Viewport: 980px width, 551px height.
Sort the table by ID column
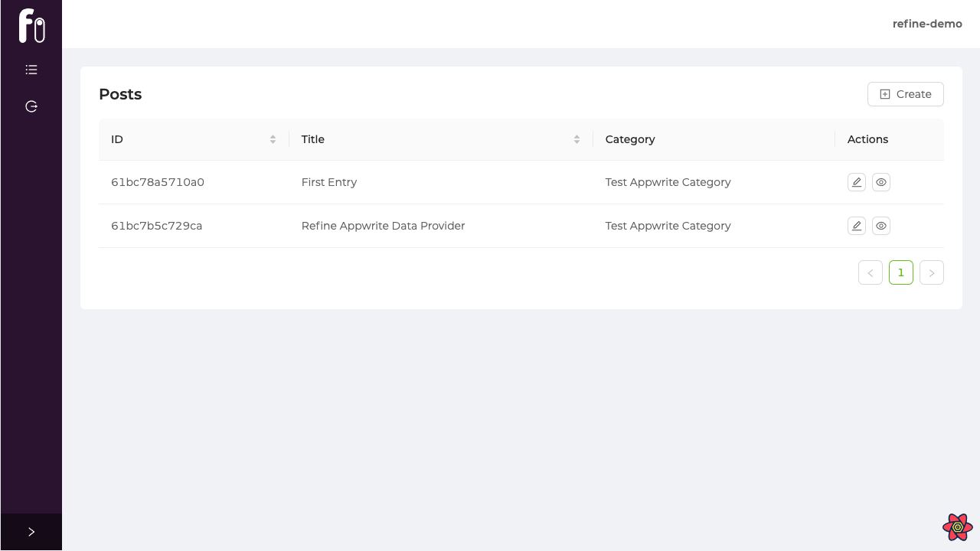[x=273, y=139]
